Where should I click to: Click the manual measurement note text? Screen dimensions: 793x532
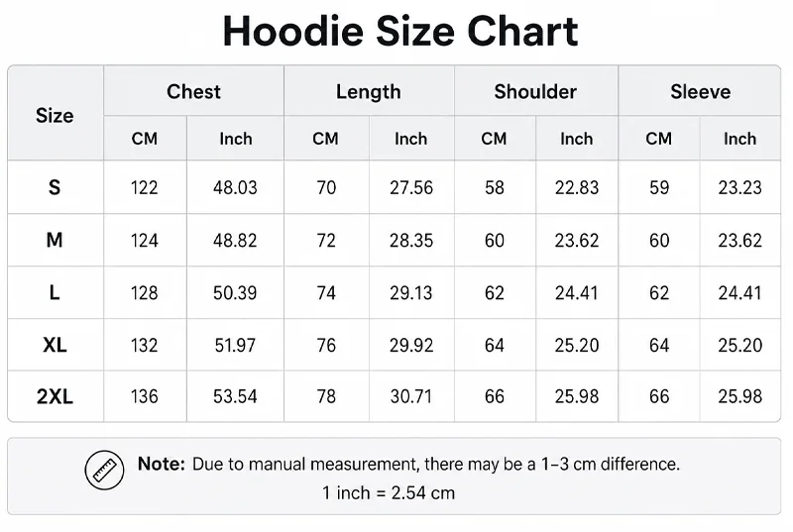pyautogui.click(x=408, y=464)
